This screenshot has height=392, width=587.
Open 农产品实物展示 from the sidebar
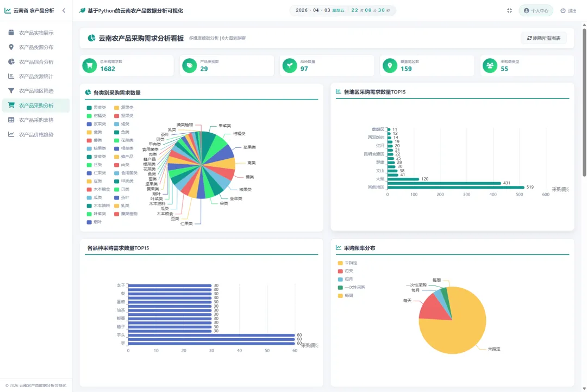point(36,33)
